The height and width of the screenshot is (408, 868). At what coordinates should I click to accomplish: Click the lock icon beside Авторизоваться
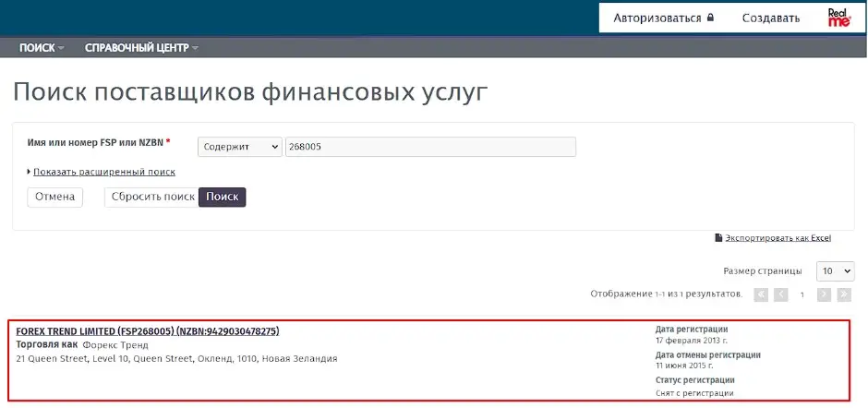coord(711,18)
